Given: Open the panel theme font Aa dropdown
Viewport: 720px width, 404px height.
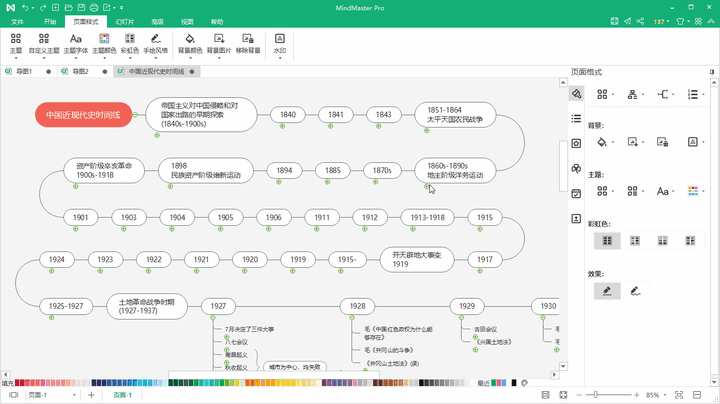Looking at the screenshot, I should pyautogui.click(x=665, y=191).
